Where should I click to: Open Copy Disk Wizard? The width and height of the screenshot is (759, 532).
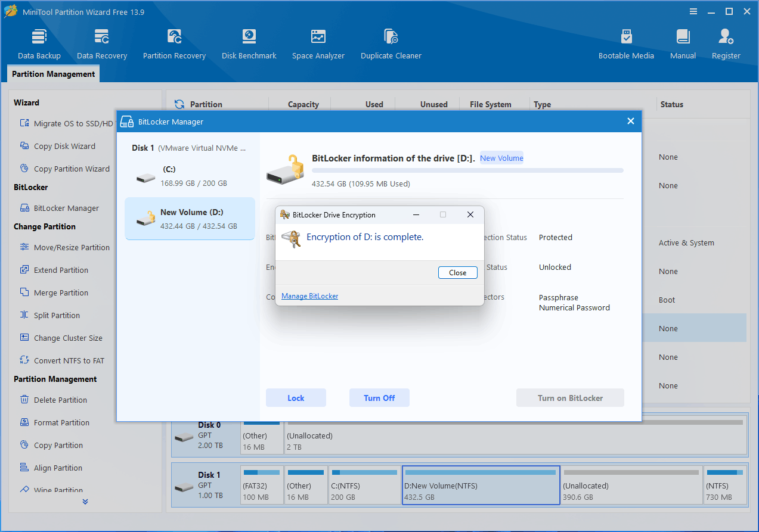pyautogui.click(x=57, y=146)
